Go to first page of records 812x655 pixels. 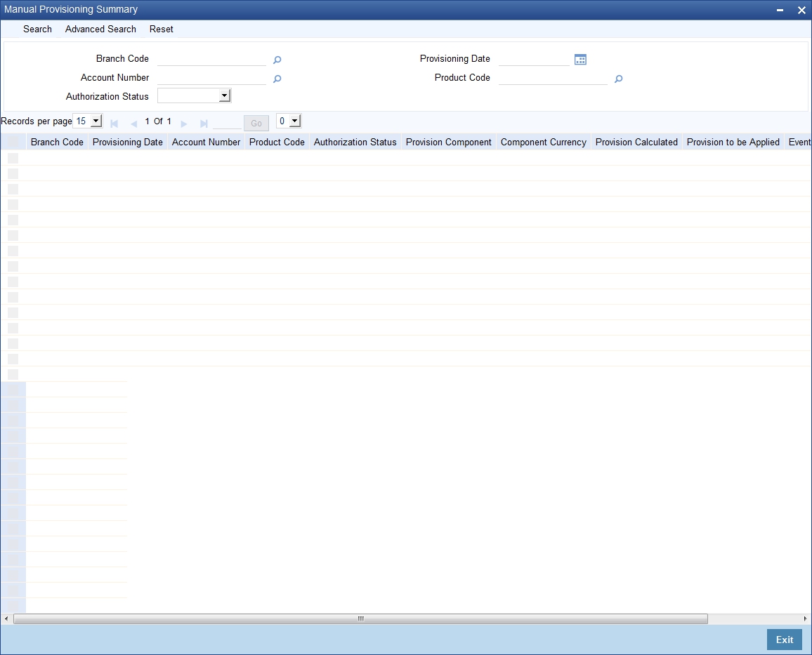114,123
